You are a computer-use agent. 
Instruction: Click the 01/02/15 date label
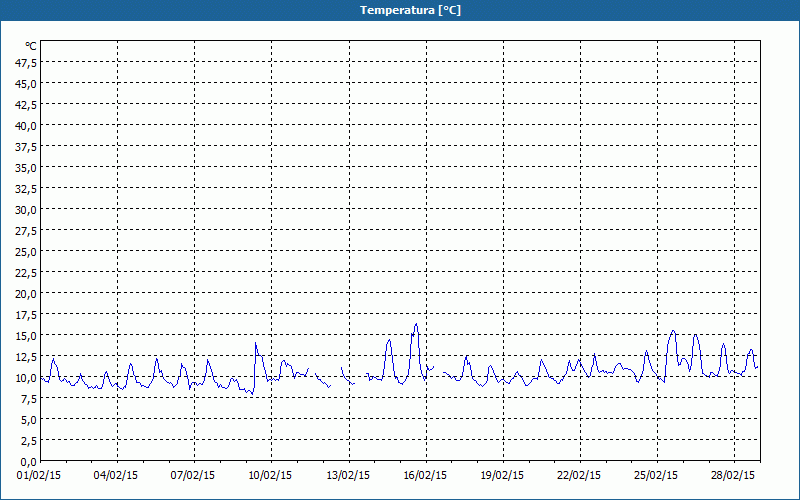[39, 476]
